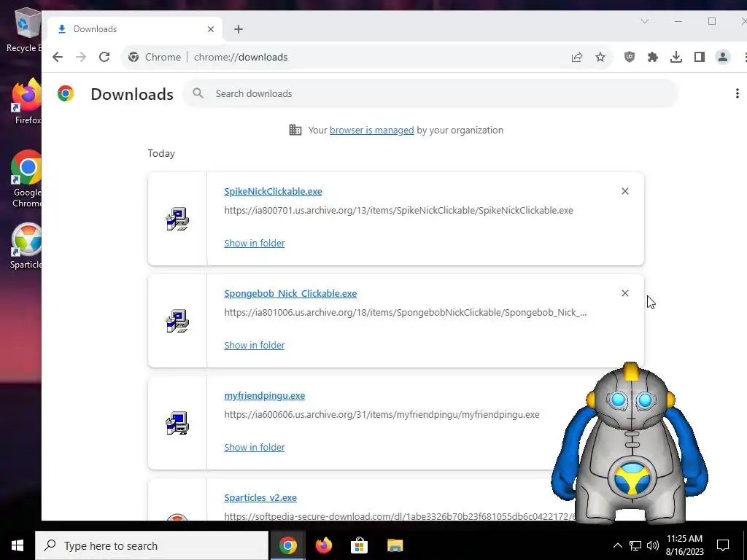This screenshot has width=747, height=560.
Task: Open the notification center icon
Action: [723, 545]
